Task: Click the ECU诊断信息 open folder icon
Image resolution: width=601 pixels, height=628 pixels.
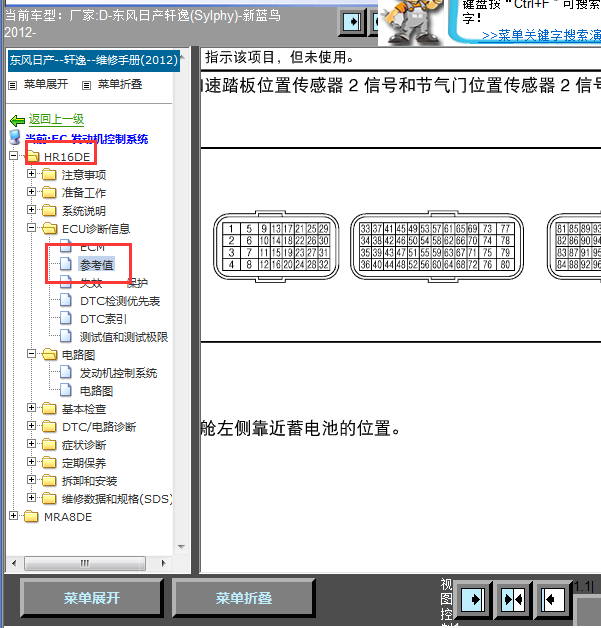Action: pyautogui.click(x=50, y=229)
